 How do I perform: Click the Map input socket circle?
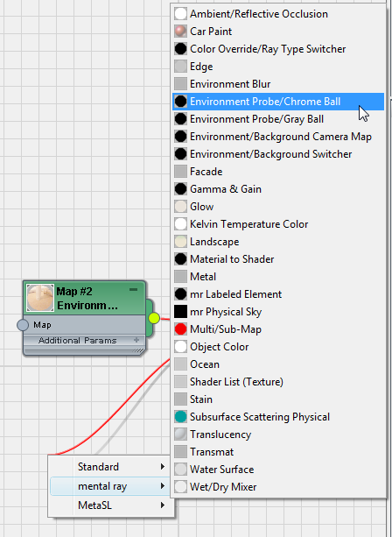[23, 325]
